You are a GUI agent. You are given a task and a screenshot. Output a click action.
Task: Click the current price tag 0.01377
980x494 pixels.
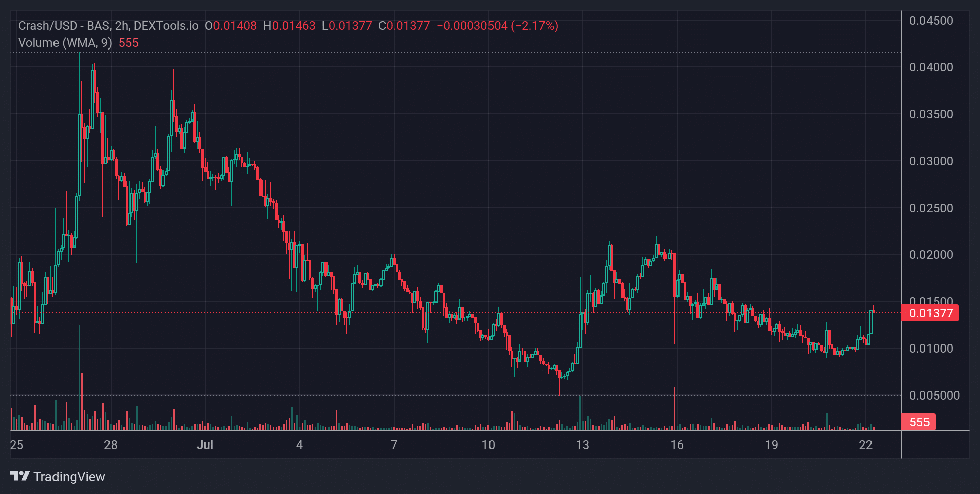coord(930,313)
